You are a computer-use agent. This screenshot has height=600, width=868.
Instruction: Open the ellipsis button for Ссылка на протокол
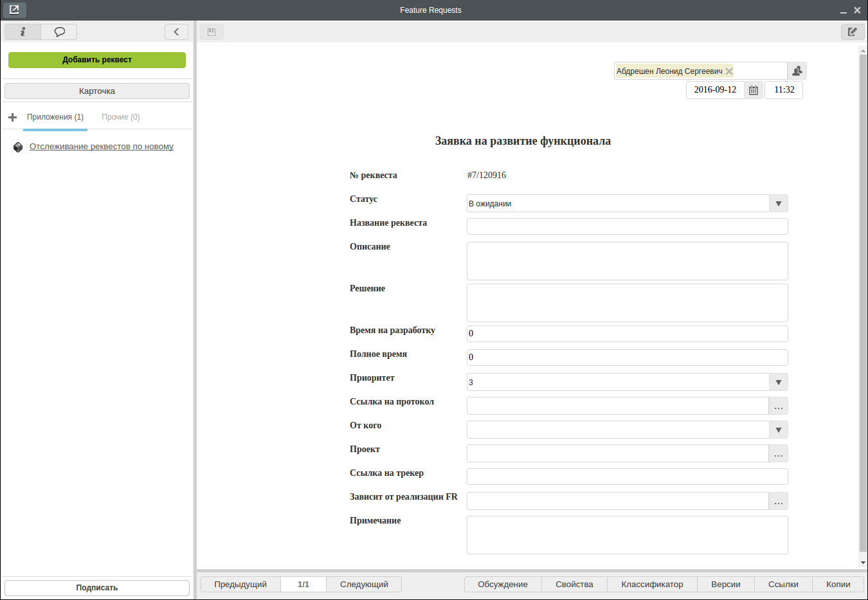pos(779,406)
